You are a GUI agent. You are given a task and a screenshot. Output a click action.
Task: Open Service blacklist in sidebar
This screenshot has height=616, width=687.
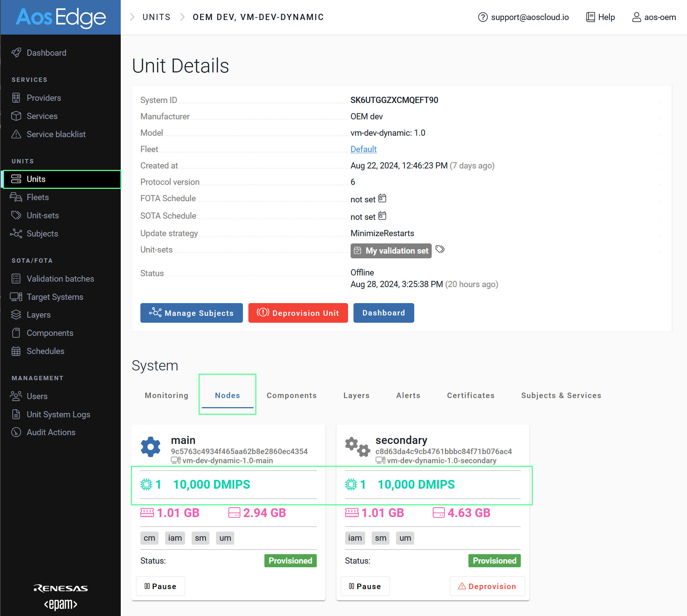[x=56, y=134]
